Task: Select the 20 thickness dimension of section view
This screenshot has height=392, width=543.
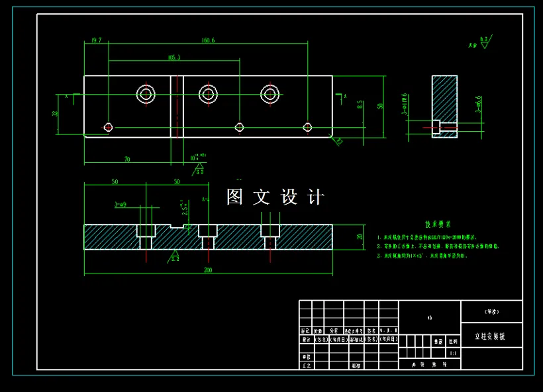Action: [x=360, y=236]
